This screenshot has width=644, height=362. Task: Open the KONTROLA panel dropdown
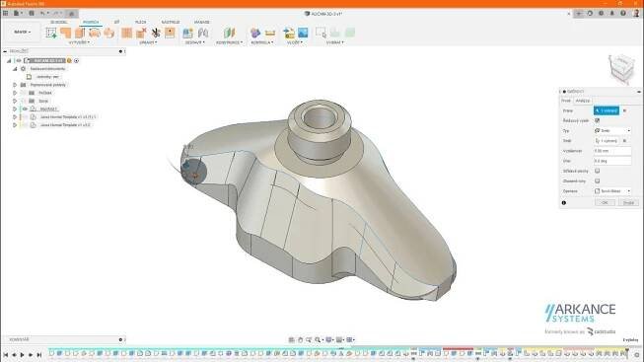pos(261,42)
